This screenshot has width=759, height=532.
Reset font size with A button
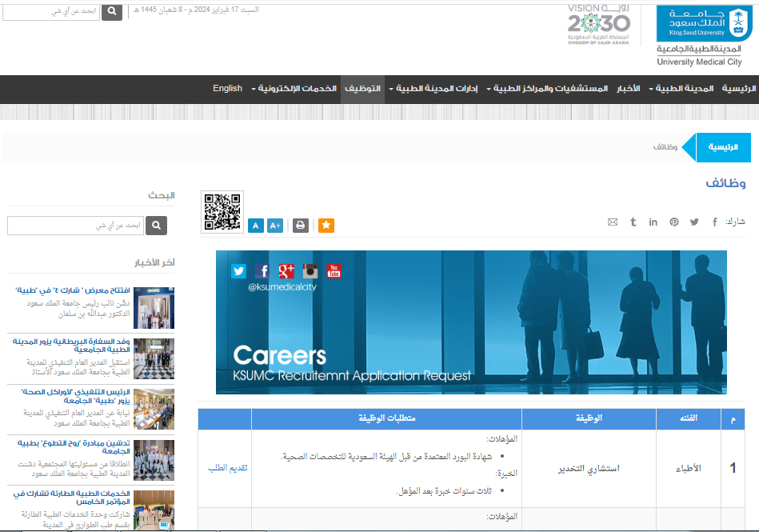[x=255, y=226]
